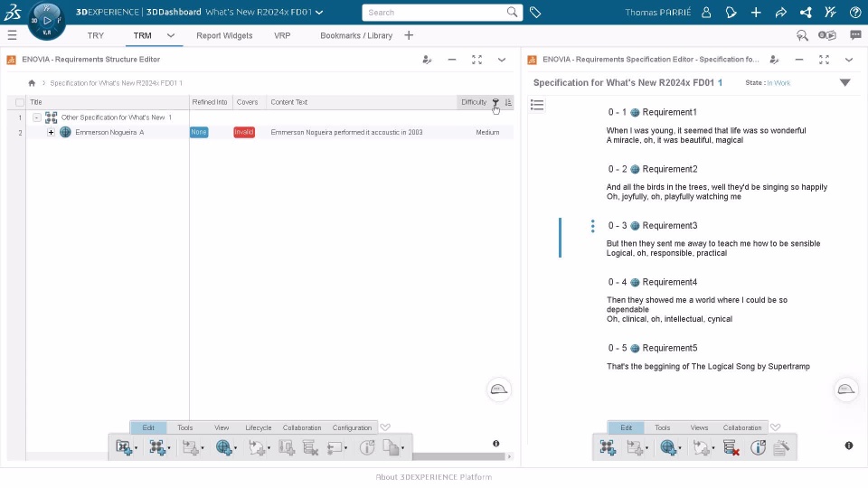Switch to the Report Widgets tab
868x488 pixels.
point(224,35)
